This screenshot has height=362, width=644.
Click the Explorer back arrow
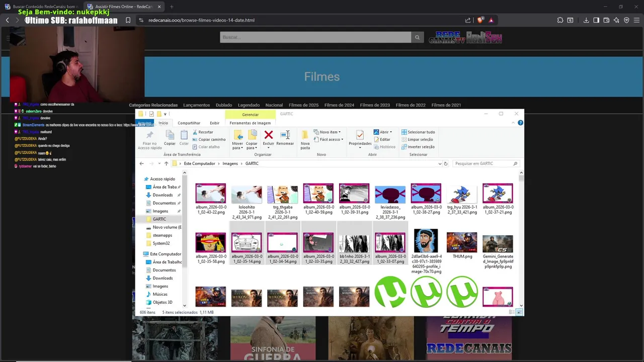pyautogui.click(x=141, y=163)
